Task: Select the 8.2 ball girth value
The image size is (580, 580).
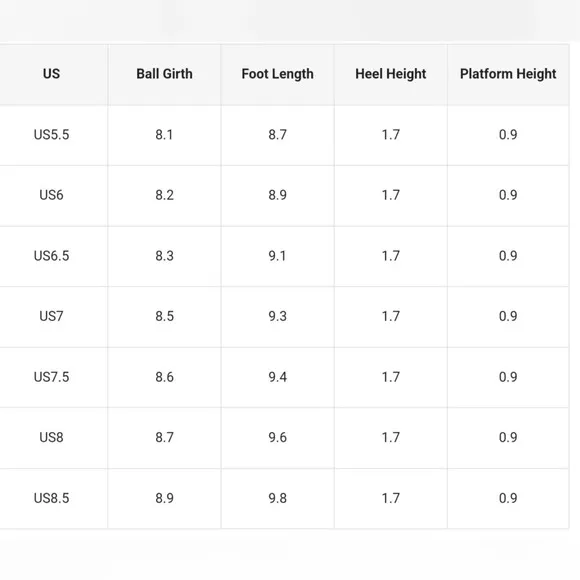Action: pos(164,195)
